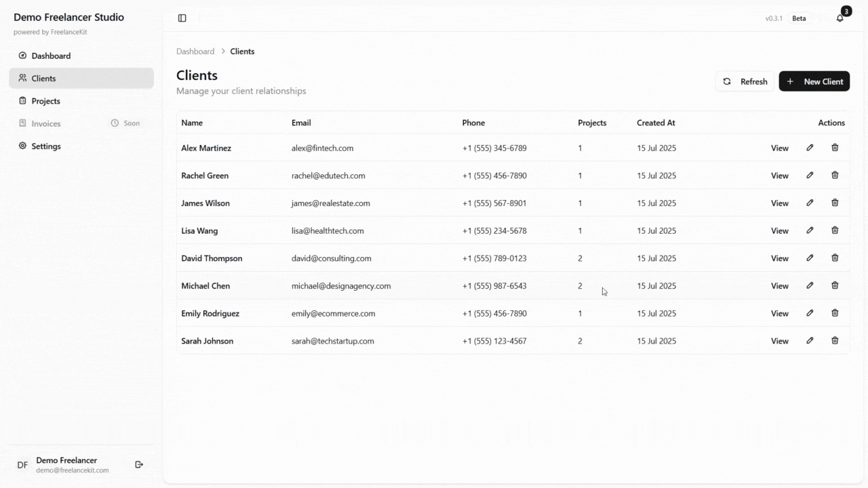Delete Sarah Johnson with the trash icon
This screenshot has height=488, width=868.
point(835,340)
